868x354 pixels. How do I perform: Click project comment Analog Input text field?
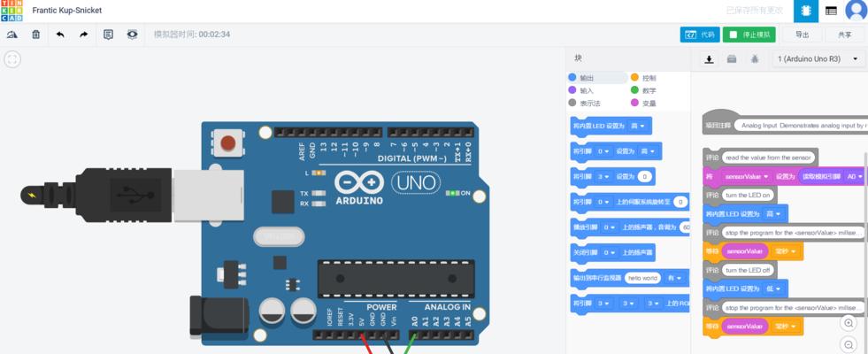(x=802, y=126)
